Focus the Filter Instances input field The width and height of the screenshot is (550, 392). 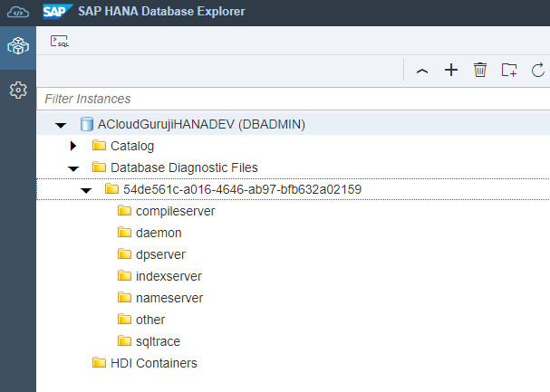click(x=290, y=98)
